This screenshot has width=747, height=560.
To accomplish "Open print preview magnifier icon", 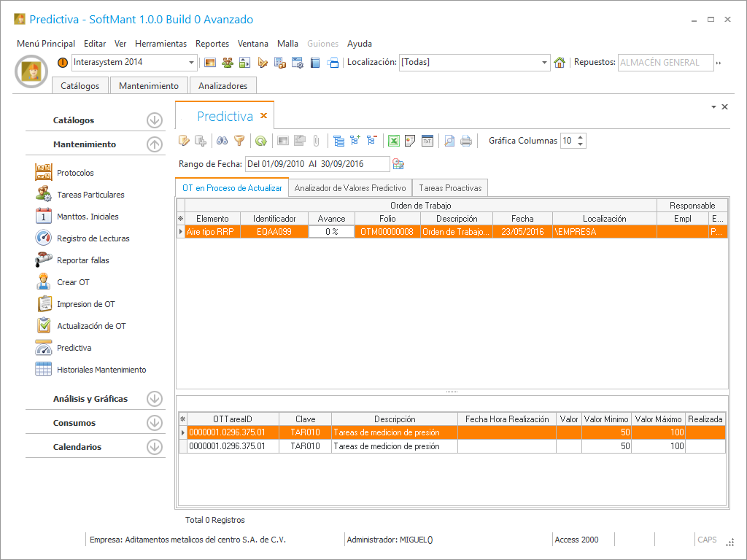I will (449, 141).
